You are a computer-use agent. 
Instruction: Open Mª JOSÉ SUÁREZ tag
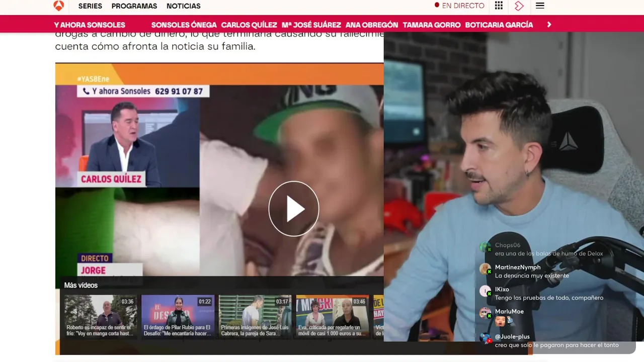coord(311,25)
